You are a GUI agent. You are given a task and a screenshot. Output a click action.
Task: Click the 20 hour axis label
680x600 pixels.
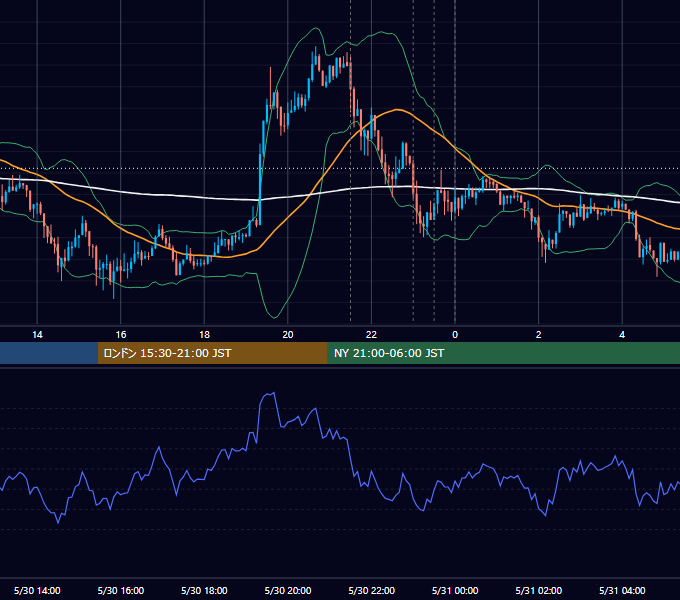[288, 335]
